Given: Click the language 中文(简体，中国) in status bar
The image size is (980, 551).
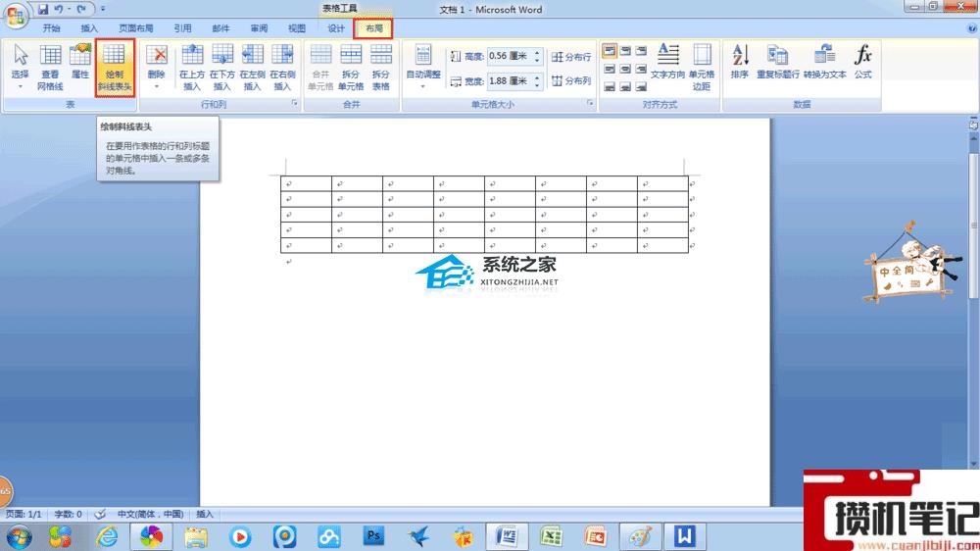Looking at the screenshot, I should click(150, 514).
